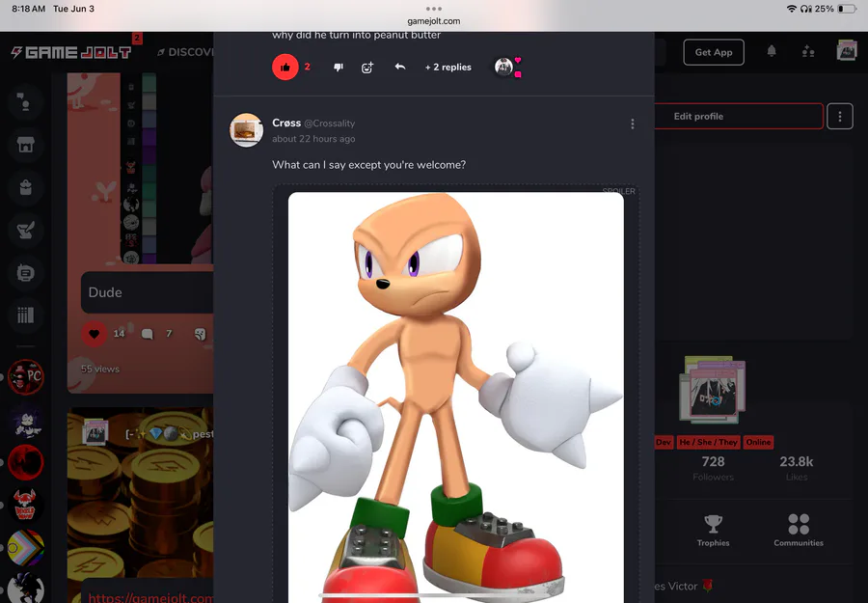Open the author avatar on coins post
Screen dimensions: 868x603
pos(95,432)
